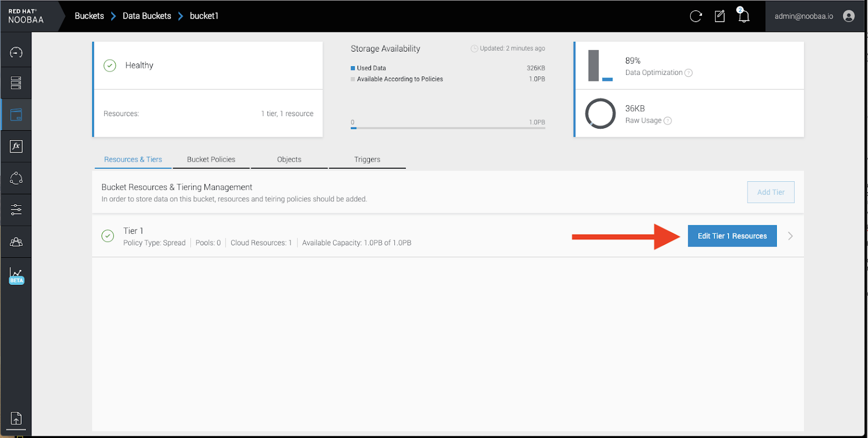
Task: Switch to the Bucket Policies tab
Action: 211,160
